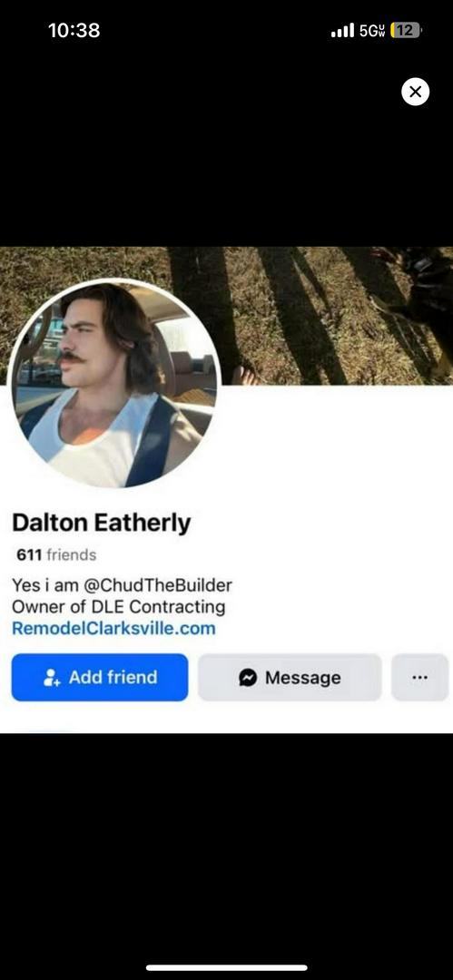The height and width of the screenshot is (980, 453).
Task: Tap the cellular signal bars icon
Action: [342, 30]
